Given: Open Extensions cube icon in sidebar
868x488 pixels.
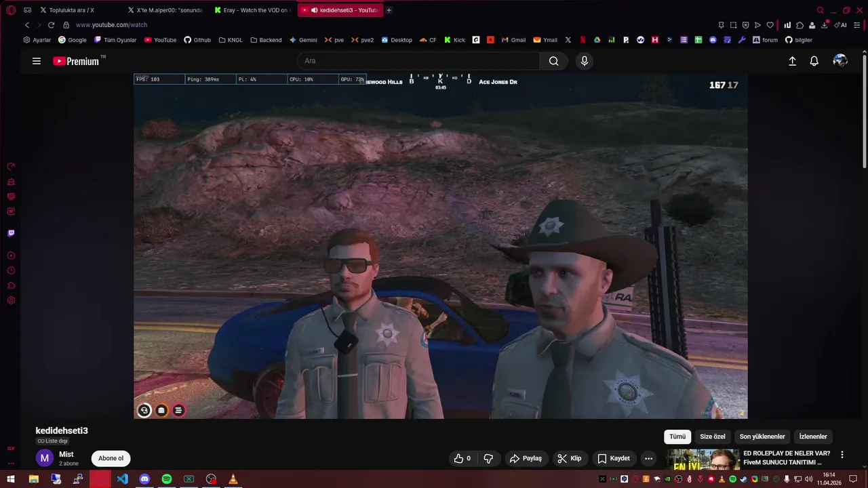Looking at the screenshot, I should pos(11,285).
